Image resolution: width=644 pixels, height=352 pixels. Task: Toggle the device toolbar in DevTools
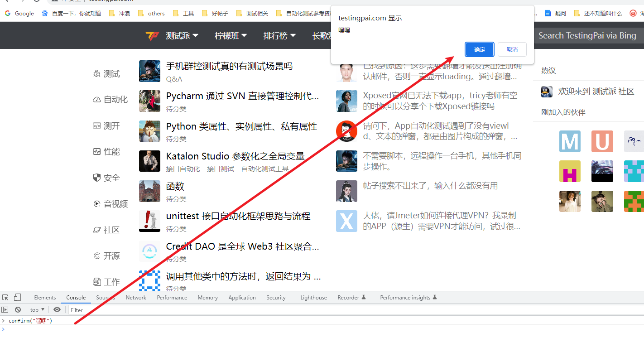17,298
